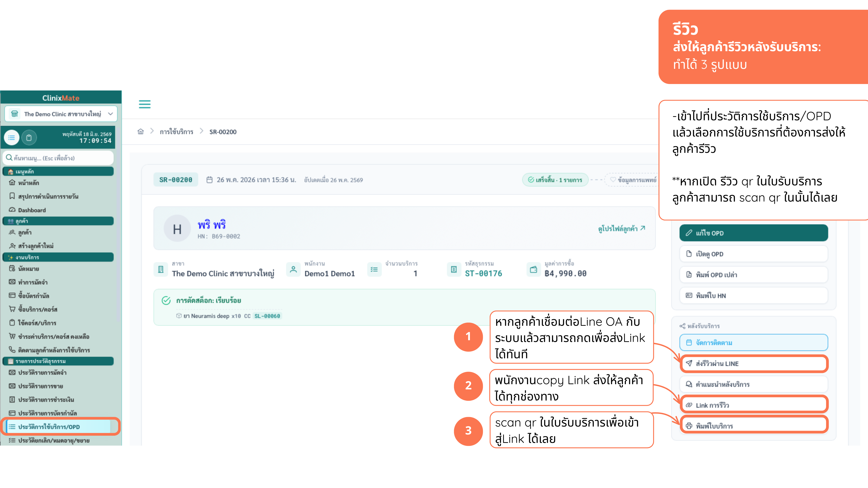Click the round clipboard icon in sidebar
The image size is (868, 488).
click(x=29, y=137)
